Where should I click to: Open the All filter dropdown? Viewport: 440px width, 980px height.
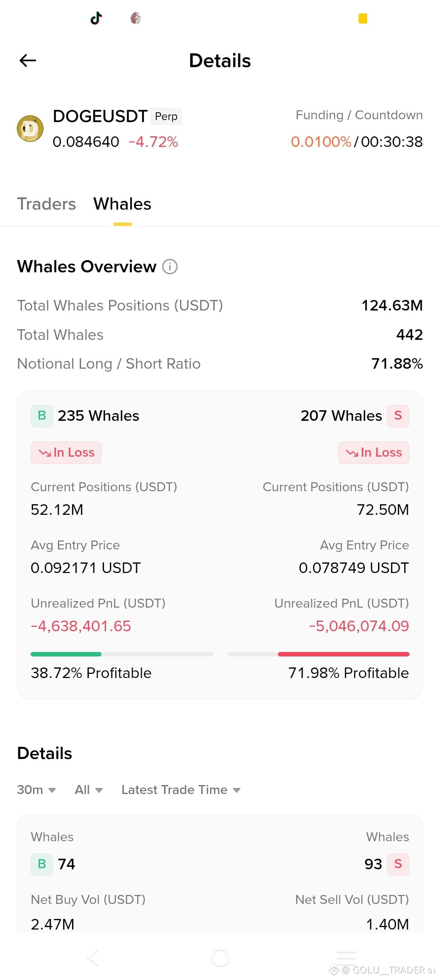(x=89, y=790)
